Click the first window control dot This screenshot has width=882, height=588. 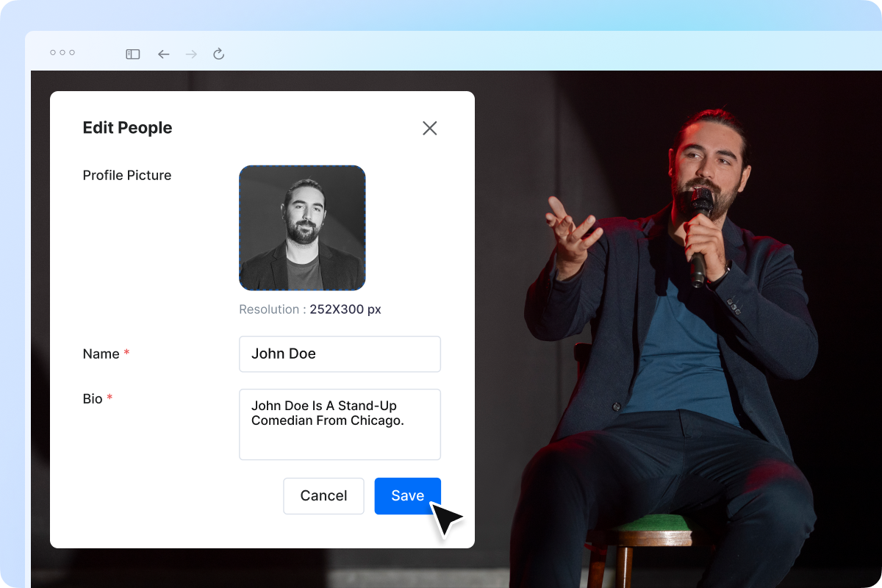(x=53, y=52)
